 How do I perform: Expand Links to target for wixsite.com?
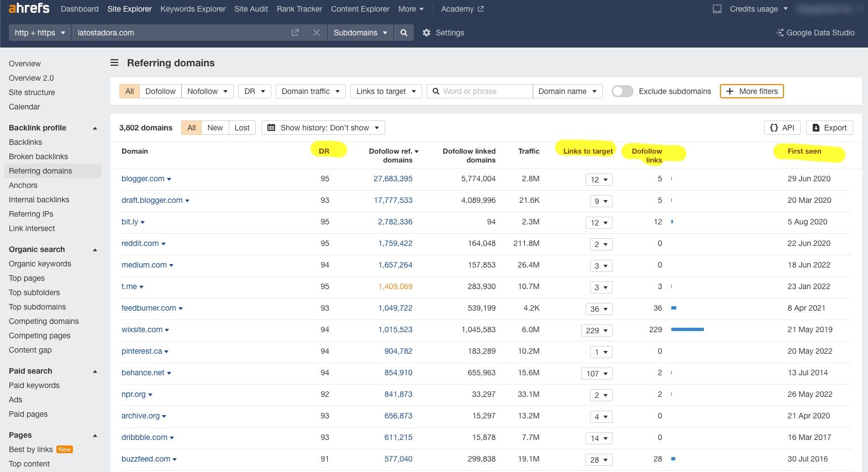coord(597,331)
